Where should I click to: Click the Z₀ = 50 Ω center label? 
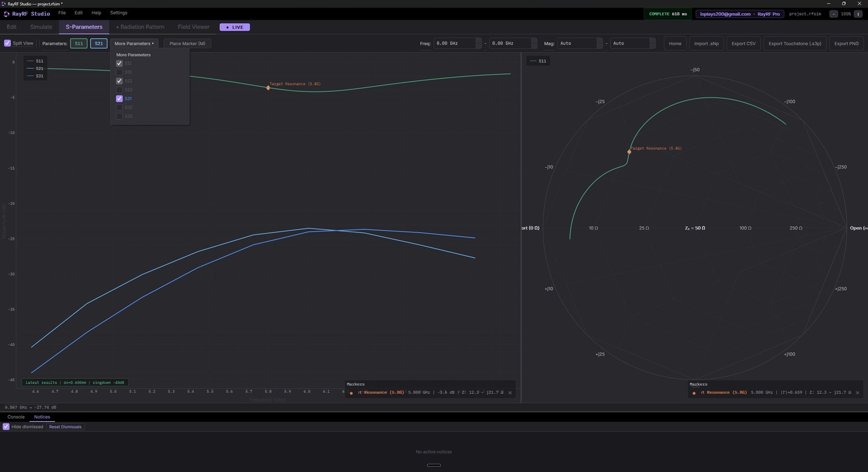pos(695,228)
